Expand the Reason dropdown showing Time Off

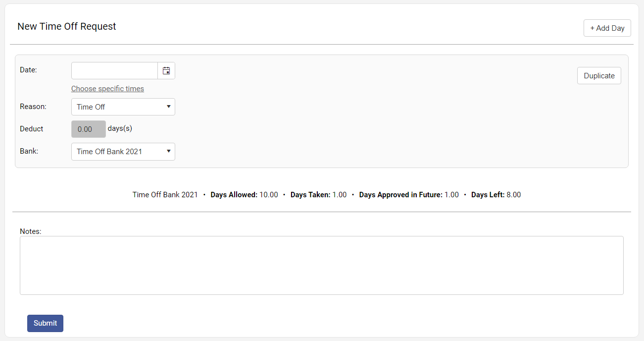point(123,107)
